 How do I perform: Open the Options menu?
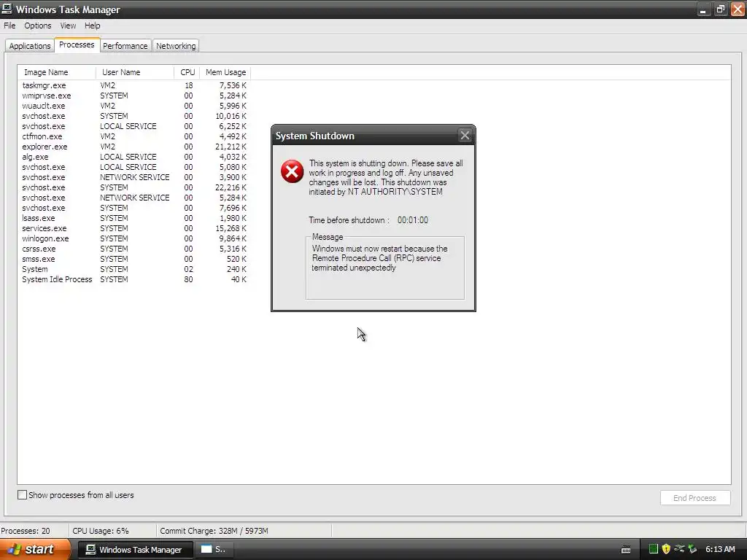(38, 26)
